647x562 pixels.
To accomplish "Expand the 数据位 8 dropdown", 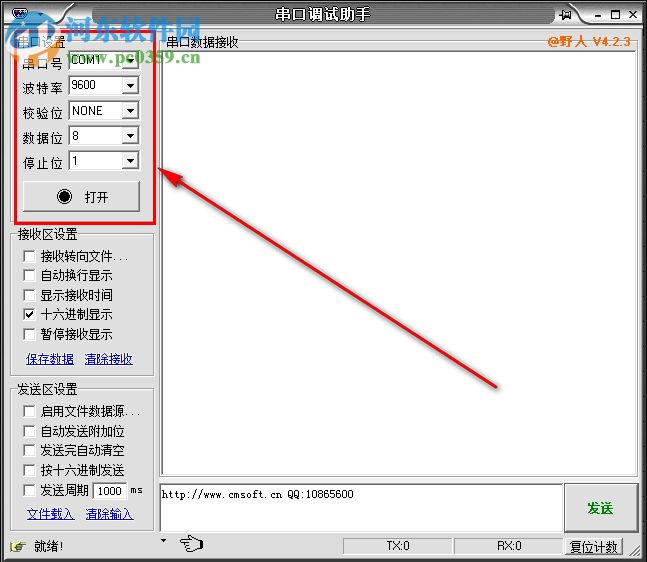I will [130, 136].
